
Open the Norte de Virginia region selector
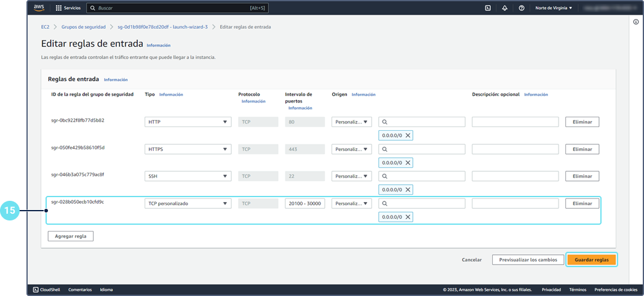click(x=554, y=8)
